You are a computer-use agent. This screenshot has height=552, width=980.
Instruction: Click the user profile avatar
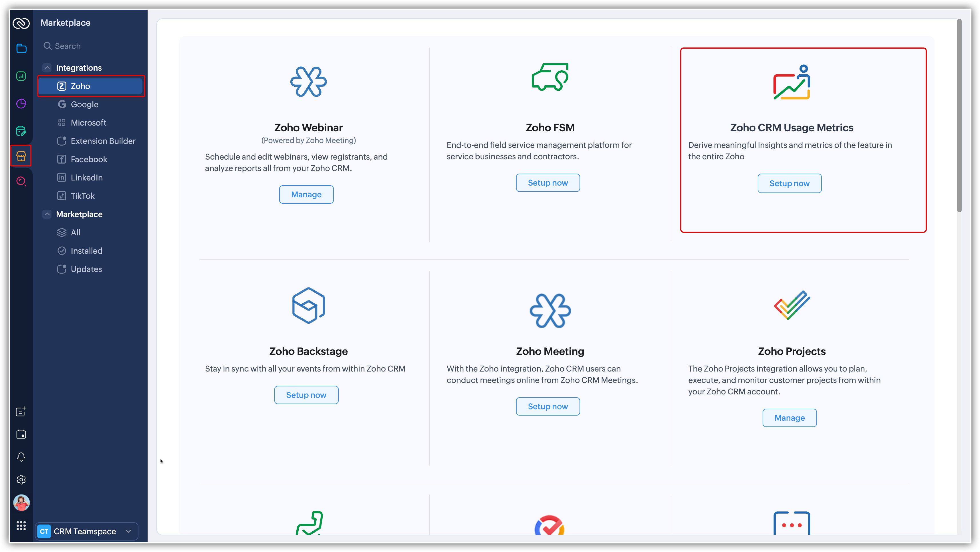21,503
